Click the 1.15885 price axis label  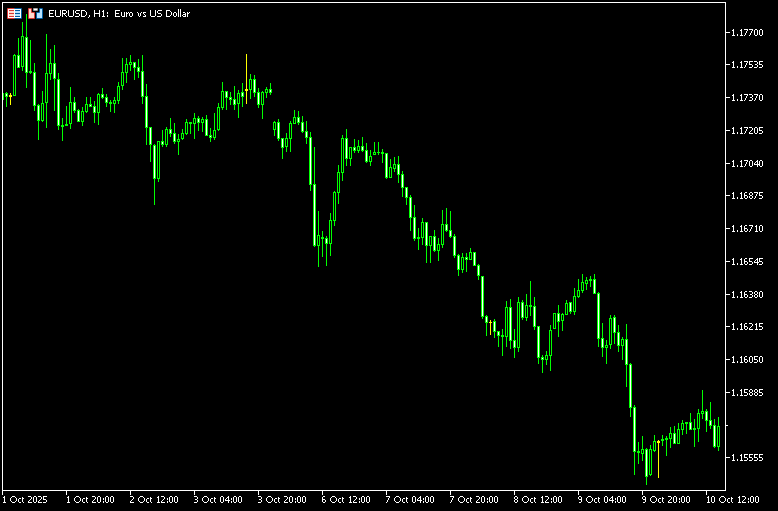point(748,392)
